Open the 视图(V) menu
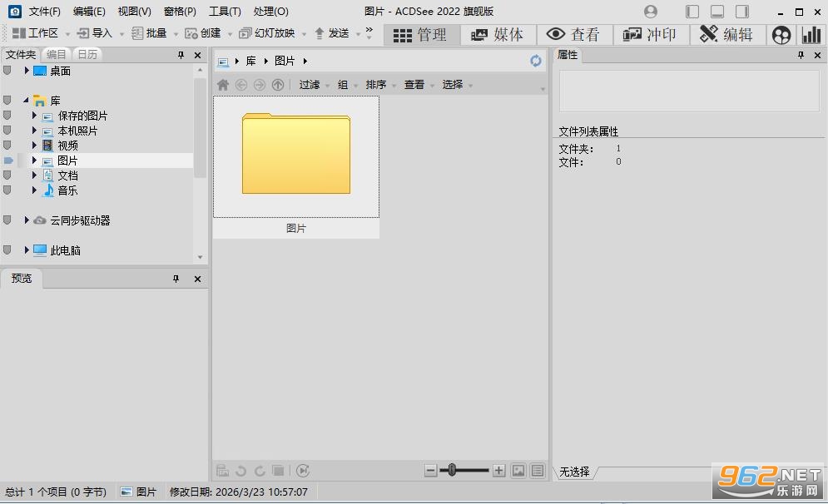828x504 pixels. pos(134,12)
